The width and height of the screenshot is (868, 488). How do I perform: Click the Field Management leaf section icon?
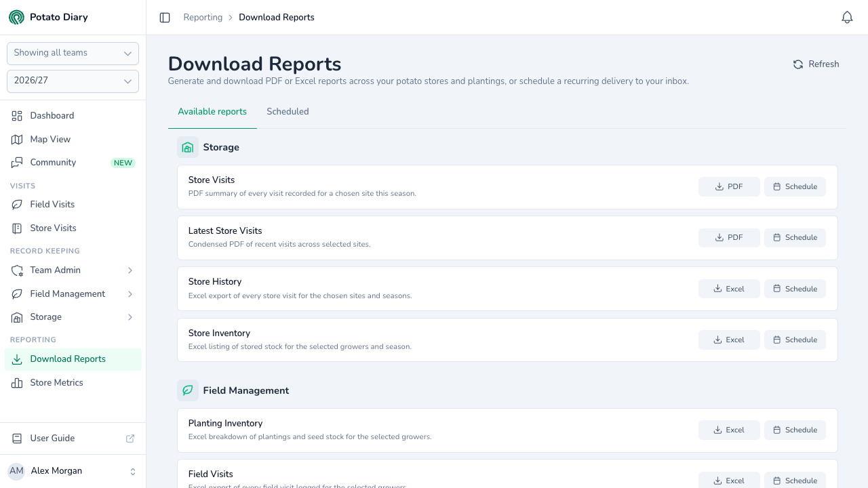pyautogui.click(x=188, y=390)
